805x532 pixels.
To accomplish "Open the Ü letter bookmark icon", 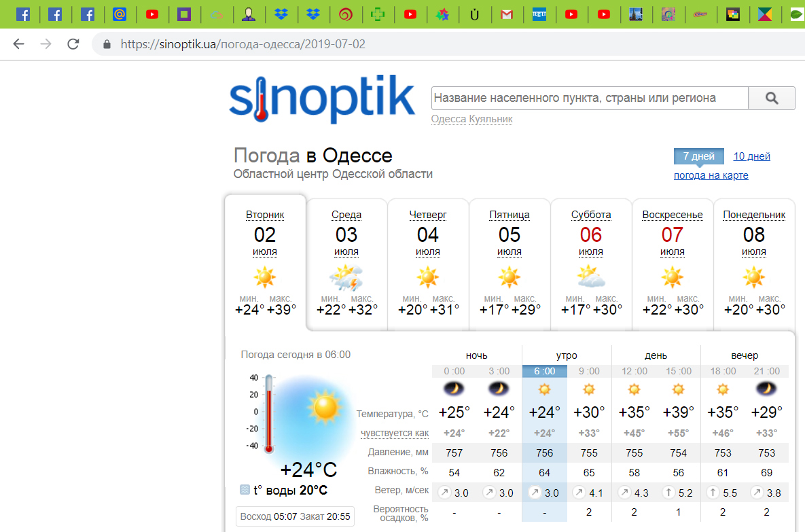I will 474,14.
